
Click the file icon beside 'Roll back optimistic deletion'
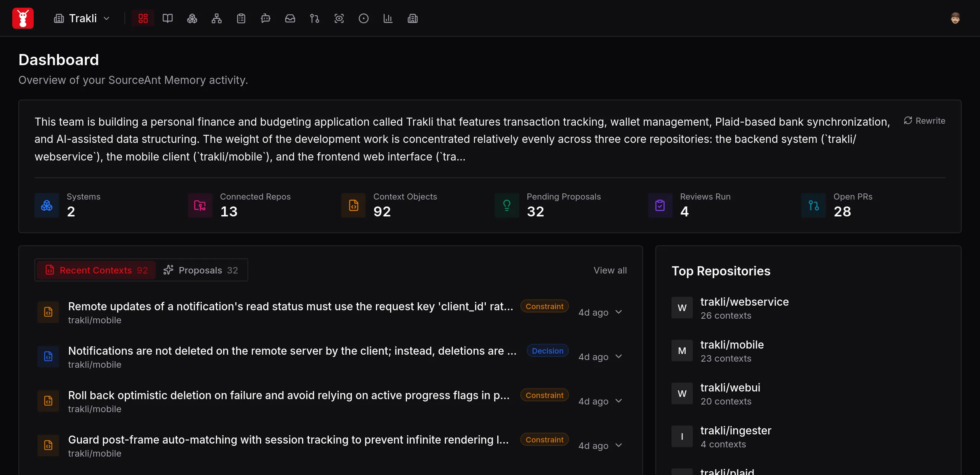click(48, 401)
